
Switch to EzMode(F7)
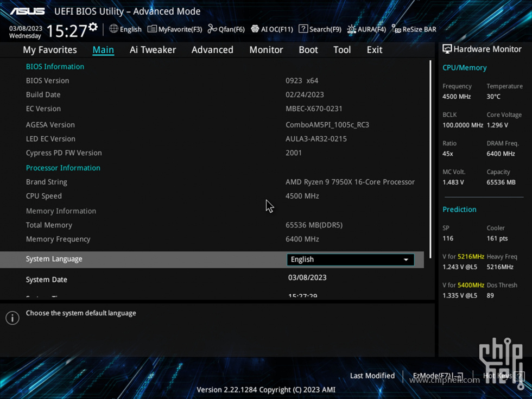[x=438, y=376]
